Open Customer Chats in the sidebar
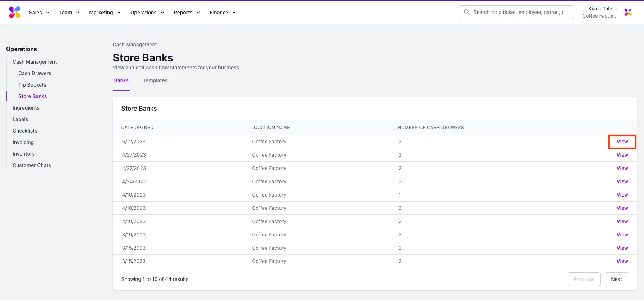Screen dimensions: 644x300 click(32, 165)
